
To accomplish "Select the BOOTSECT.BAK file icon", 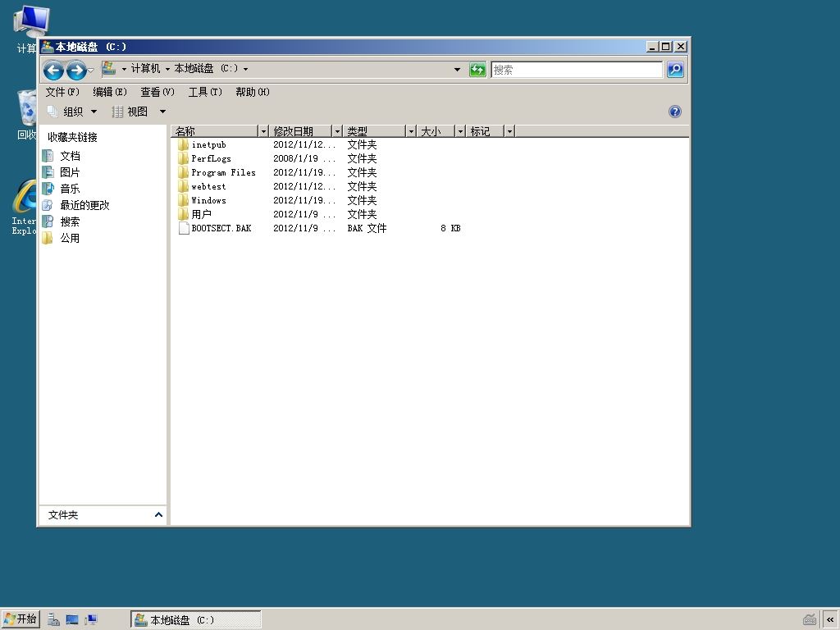I will 183,228.
